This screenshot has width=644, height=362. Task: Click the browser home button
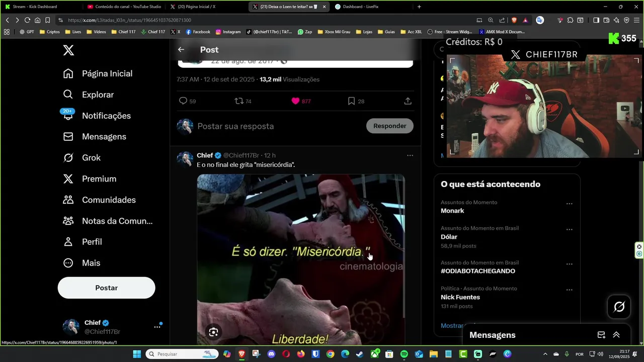coord(37,20)
